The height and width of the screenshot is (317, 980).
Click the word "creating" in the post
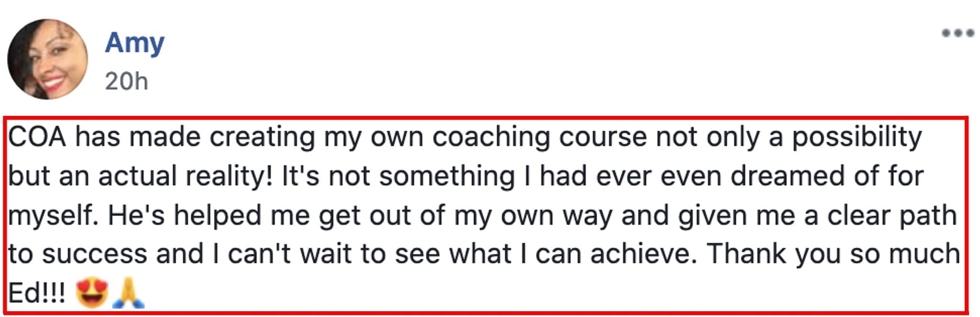click(x=262, y=137)
